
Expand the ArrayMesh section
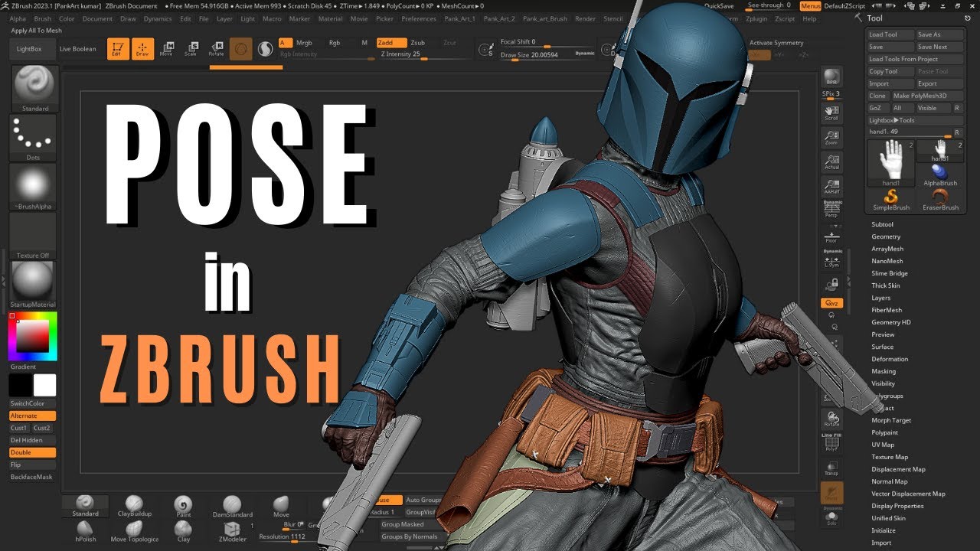point(887,249)
